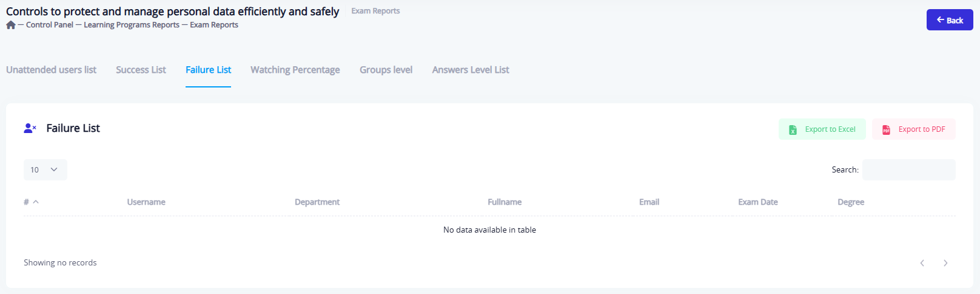The width and height of the screenshot is (980, 294).
Task: Click the Export to PDF button
Action: coord(913,129)
